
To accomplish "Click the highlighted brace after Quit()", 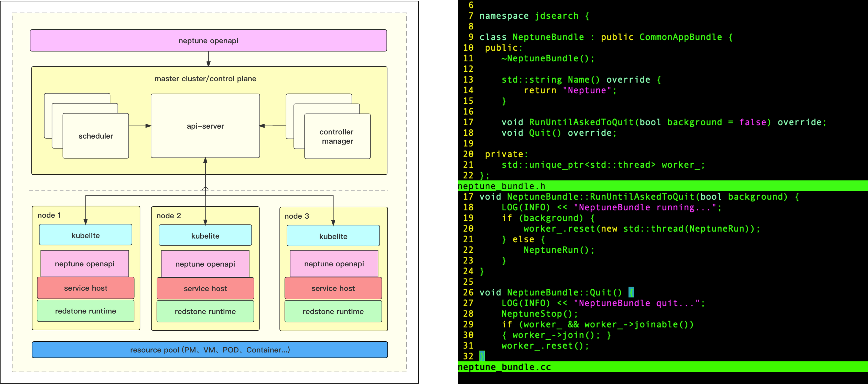I will click(631, 292).
